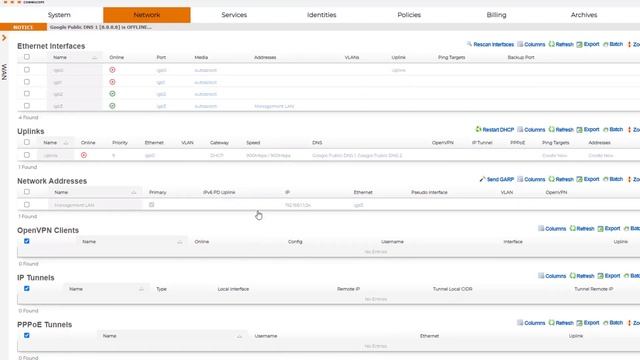Click Management LAN name in Network Addresses

pos(74,205)
